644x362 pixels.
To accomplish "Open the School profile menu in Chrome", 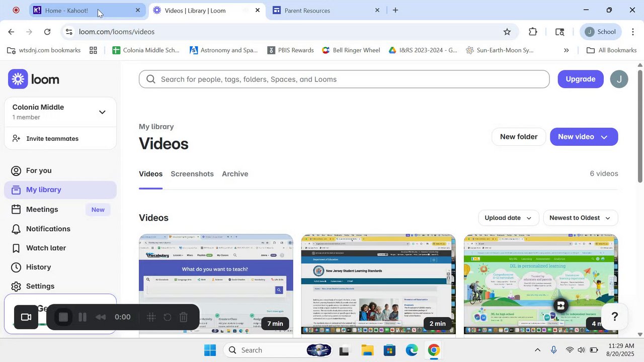I will 601,32.
